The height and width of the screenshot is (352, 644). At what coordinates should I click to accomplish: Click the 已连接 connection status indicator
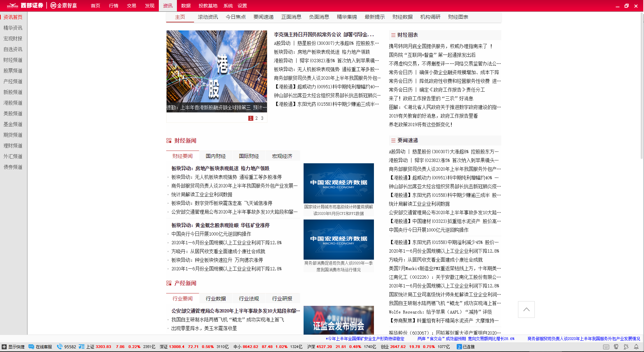coord(466,346)
